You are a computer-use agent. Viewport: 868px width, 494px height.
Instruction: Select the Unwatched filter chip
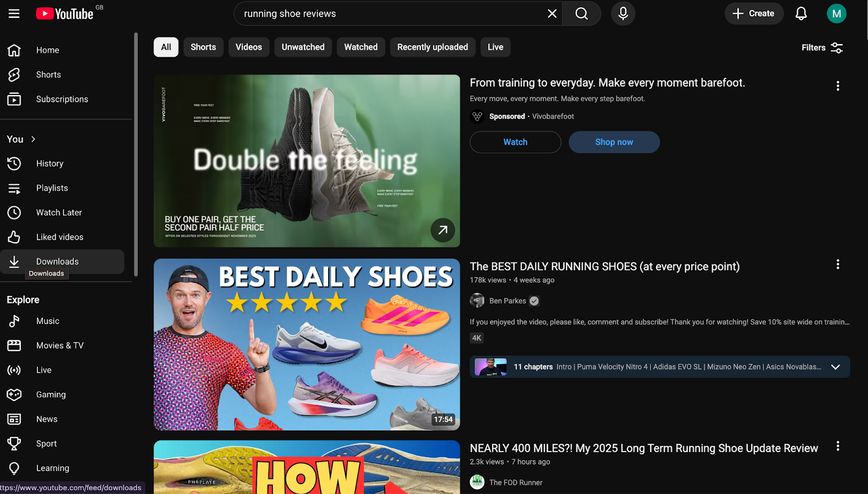[x=303, y=47]
